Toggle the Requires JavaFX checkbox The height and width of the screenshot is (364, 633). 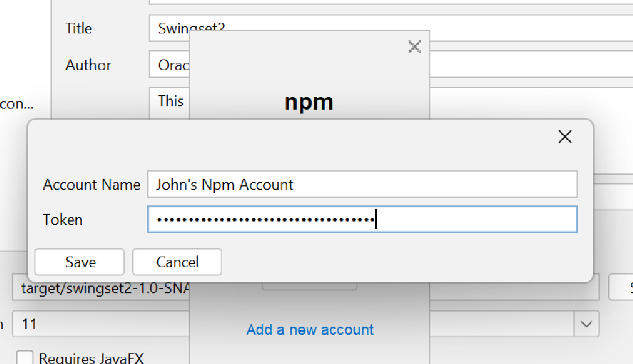point(24,358)
